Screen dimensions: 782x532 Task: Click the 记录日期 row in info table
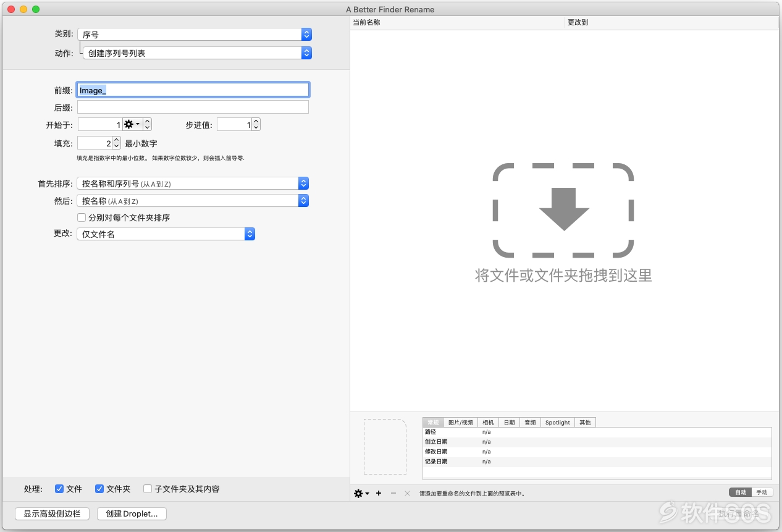point(597,462)
